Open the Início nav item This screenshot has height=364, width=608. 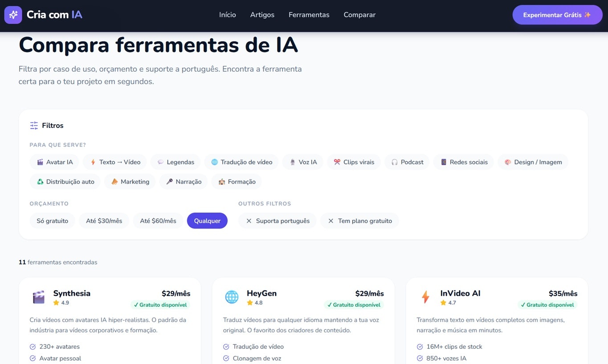click(228, 15)
